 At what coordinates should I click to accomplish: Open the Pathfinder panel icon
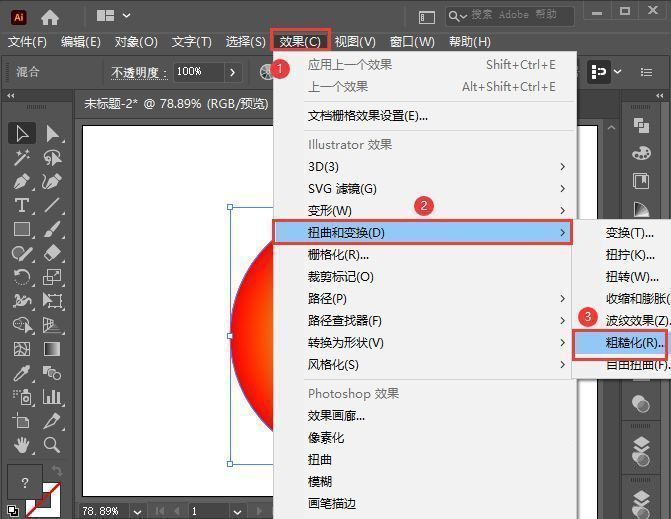tap(641, 125)
